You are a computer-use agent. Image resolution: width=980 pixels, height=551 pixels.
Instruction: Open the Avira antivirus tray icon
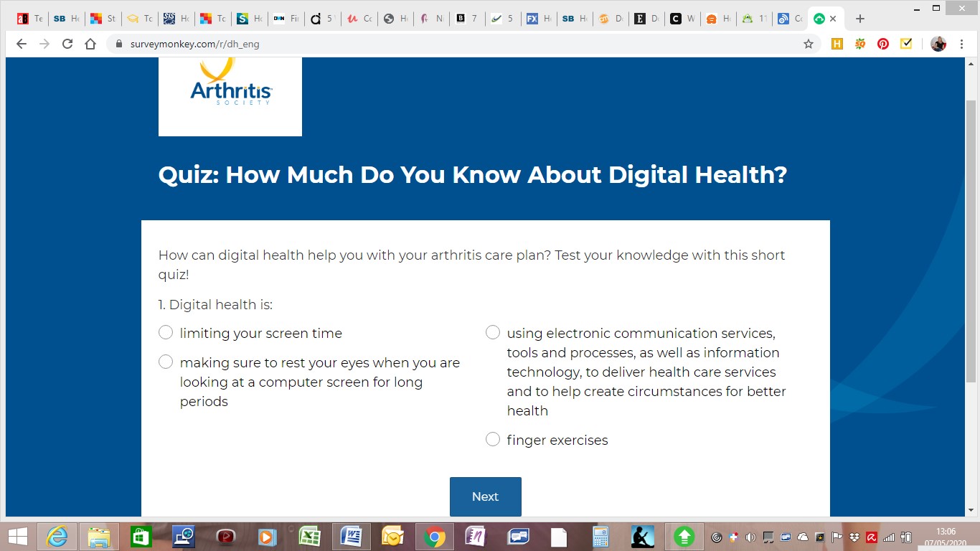(x=870, y=537)
